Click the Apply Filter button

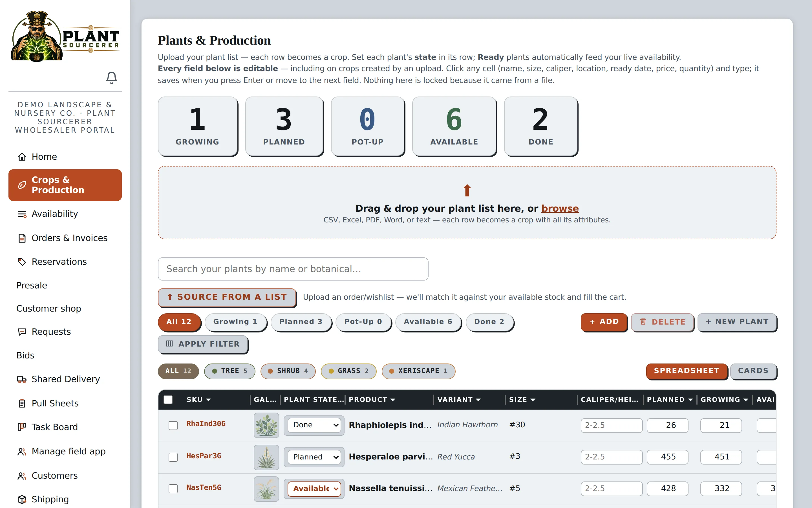tap(203, 344)
